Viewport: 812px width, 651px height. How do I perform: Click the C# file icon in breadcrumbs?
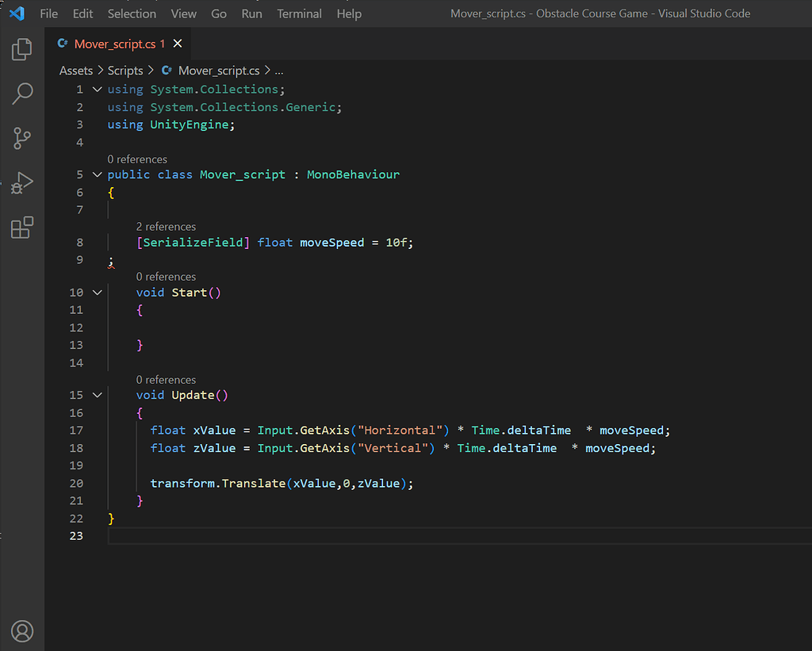pyautogui.click(x=165, y=71)
